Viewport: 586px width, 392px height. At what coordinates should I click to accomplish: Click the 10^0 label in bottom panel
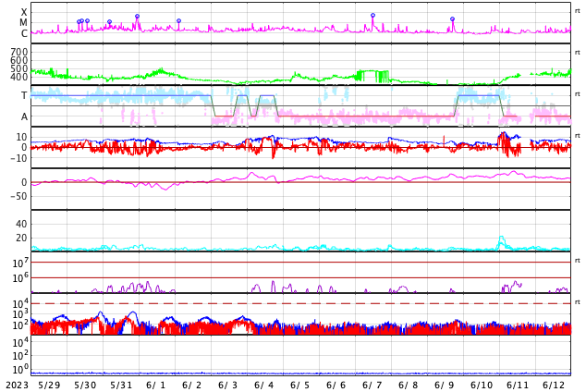pyautogui.click(x=20, y=370)
